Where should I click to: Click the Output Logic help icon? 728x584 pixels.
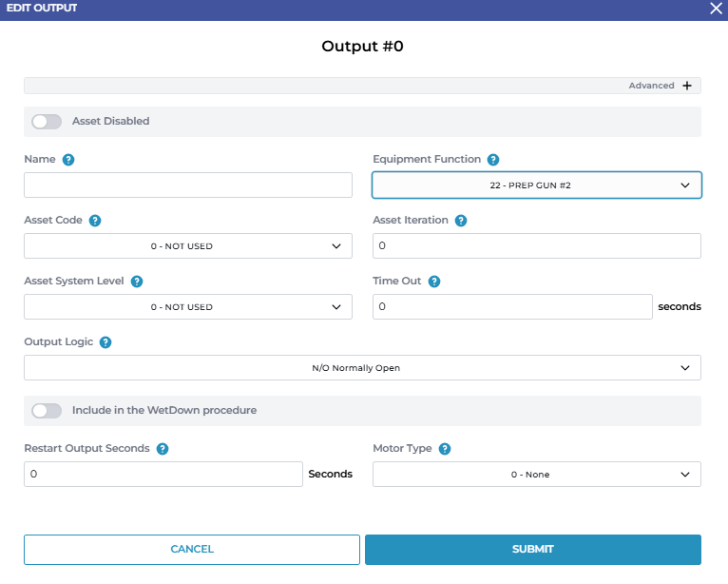(x=105, y=342)
